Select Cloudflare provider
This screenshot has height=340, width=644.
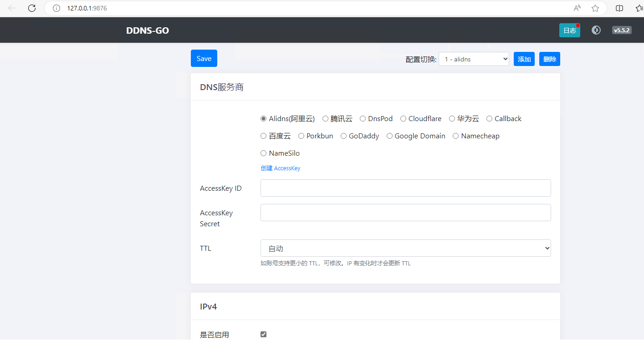coord(403,119)
